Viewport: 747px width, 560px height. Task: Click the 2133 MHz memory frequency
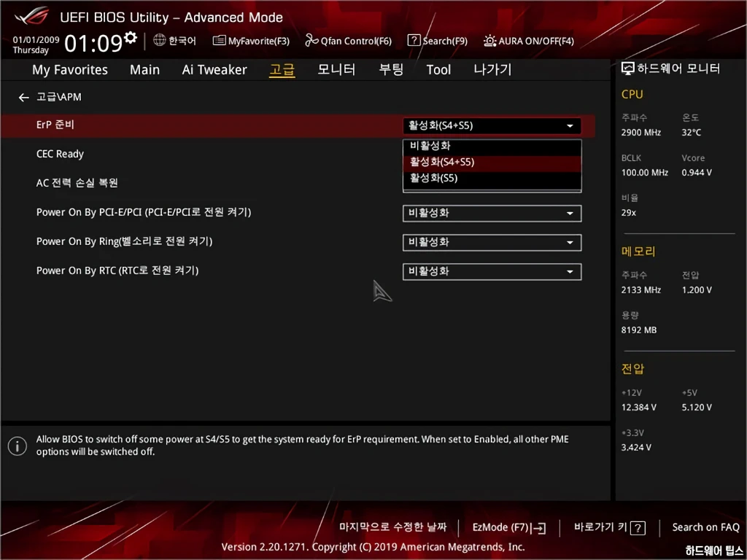(x=640, y=290)
